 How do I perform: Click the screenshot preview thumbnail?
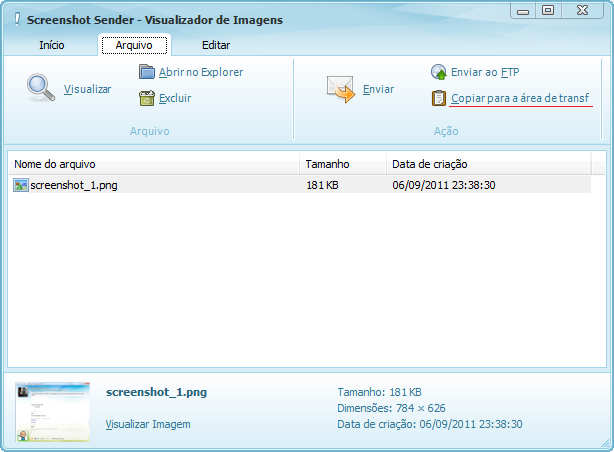(52, 412)
